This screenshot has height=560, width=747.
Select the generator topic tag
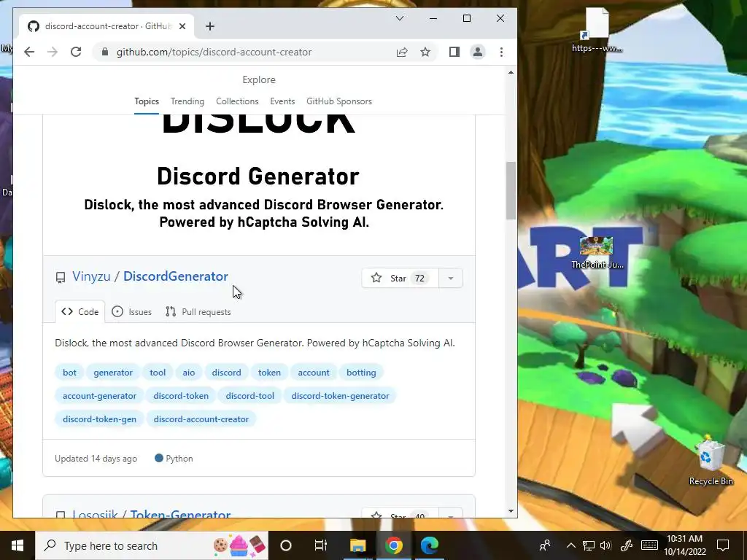(113, 373)
